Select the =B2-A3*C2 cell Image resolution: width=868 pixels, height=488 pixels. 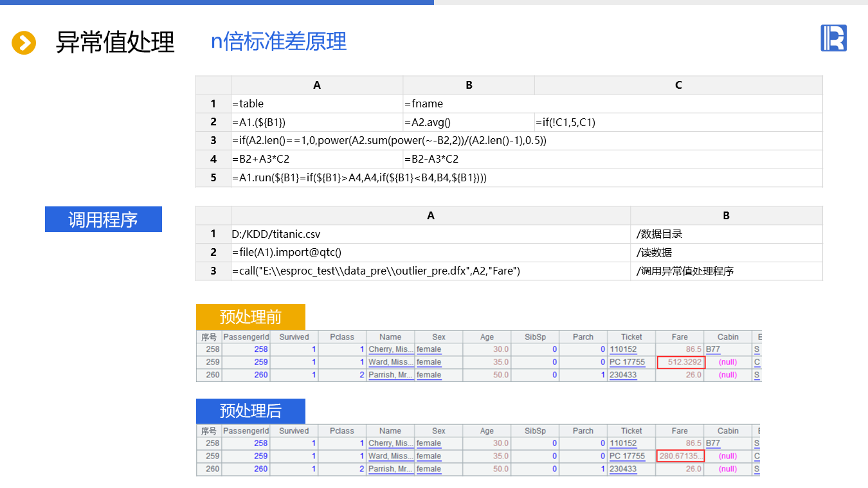pyautogui.click(x=468, y=159)
